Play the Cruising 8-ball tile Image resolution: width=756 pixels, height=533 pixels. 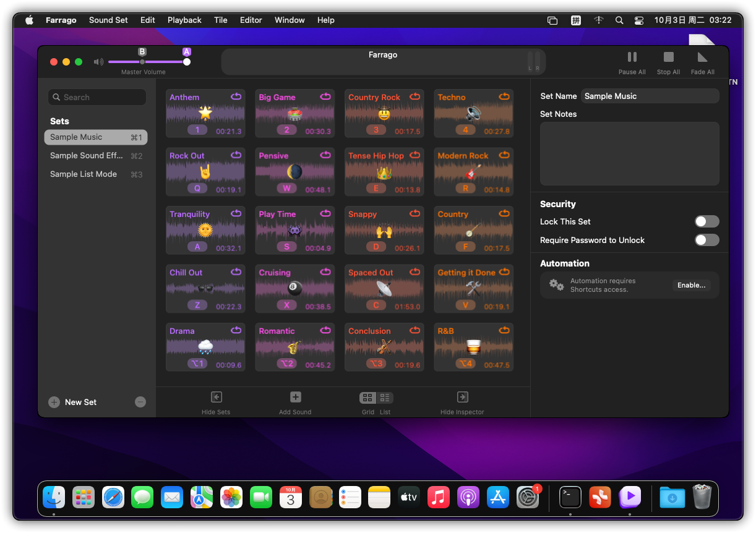pyautogui.click(x=295, y=289)
